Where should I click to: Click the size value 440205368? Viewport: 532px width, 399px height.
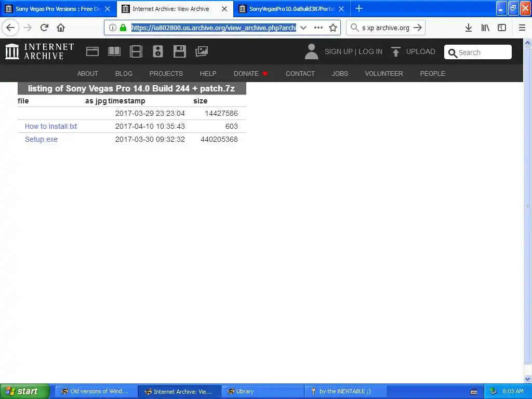[x=219, y=139]
